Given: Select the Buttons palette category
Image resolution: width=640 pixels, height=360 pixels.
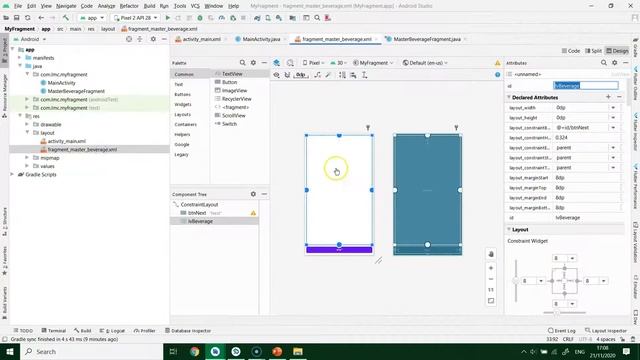Looking at the screenshot, I should coord(182,94).
